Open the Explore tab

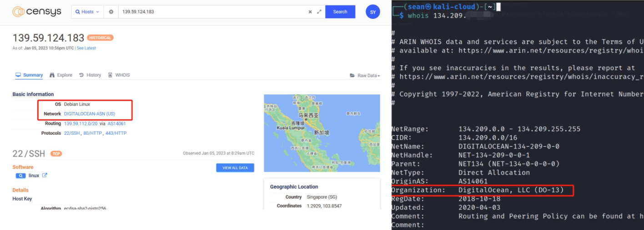61,75
